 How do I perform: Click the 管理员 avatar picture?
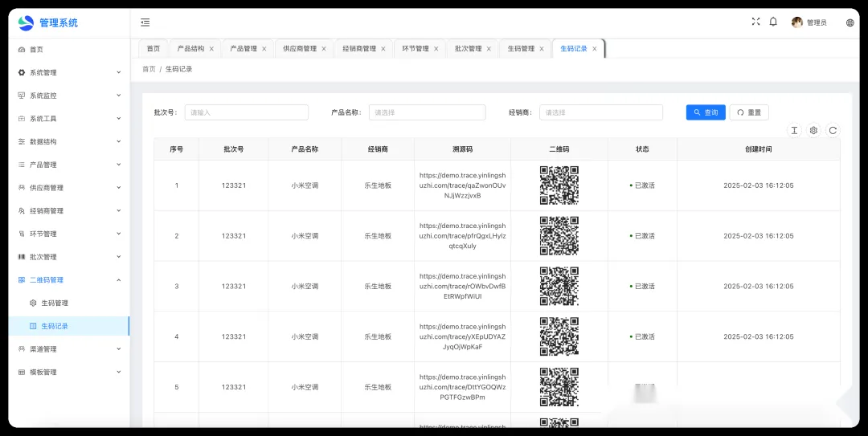pyautogui.click(x=797, y=22)
